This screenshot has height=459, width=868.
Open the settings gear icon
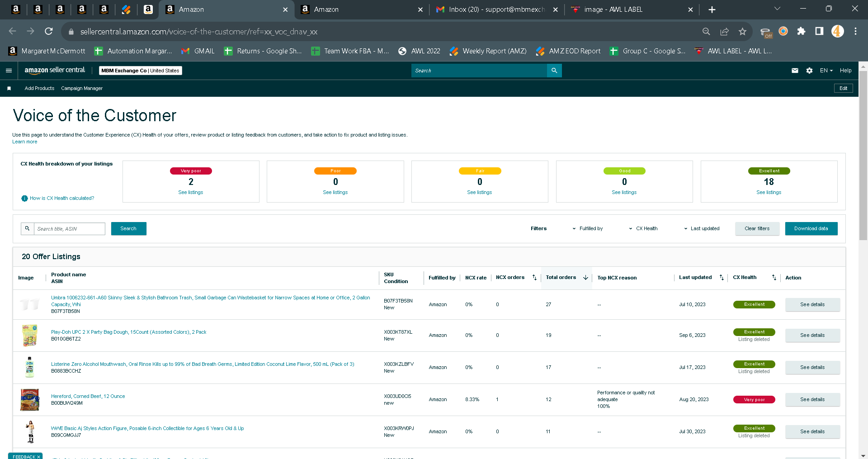pos(809,71)
